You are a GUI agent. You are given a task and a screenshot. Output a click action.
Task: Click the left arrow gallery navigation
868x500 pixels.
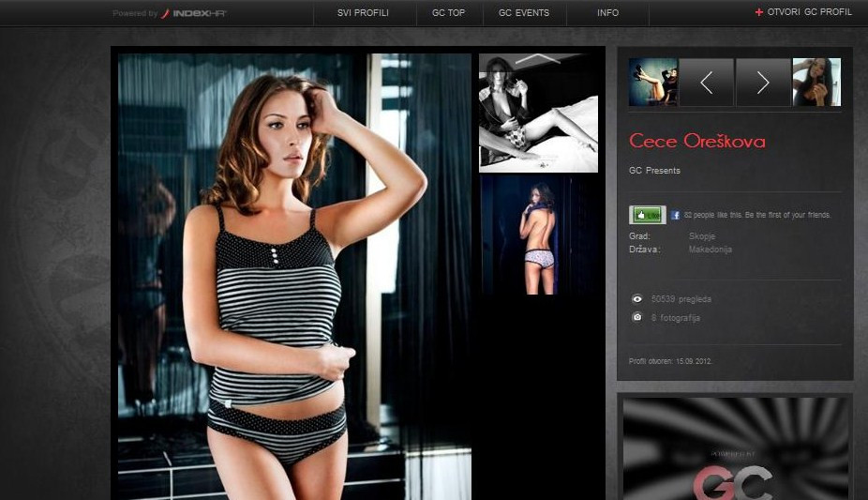pyautogui.click(x=707, y=83)
